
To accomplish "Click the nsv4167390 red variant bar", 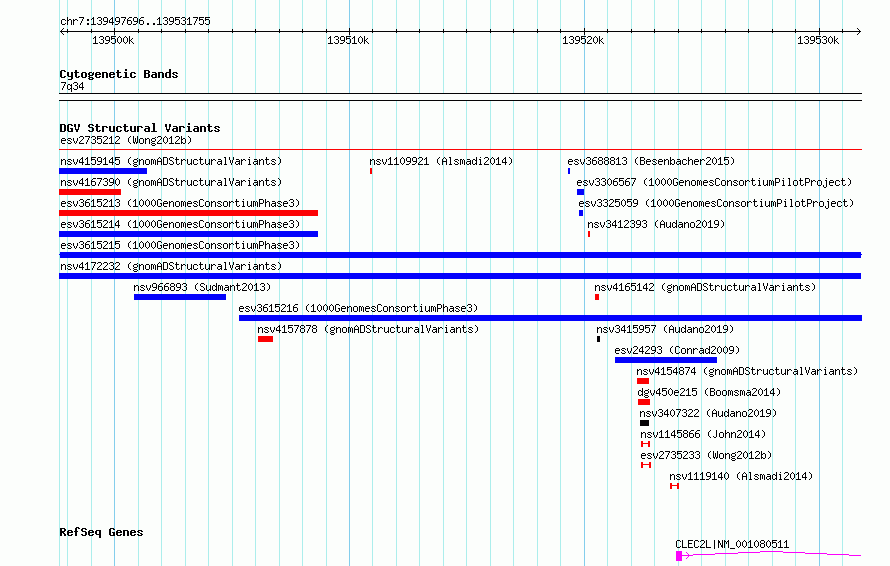I will click(90, 192).
